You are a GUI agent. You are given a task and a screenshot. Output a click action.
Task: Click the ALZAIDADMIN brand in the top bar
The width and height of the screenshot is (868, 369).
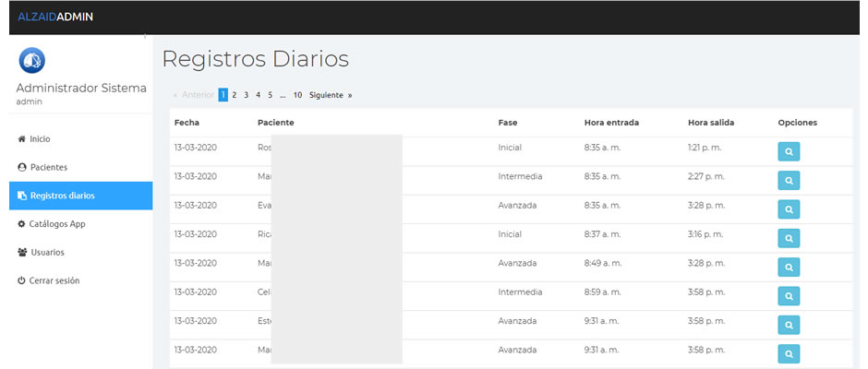[x=55, y=17]
